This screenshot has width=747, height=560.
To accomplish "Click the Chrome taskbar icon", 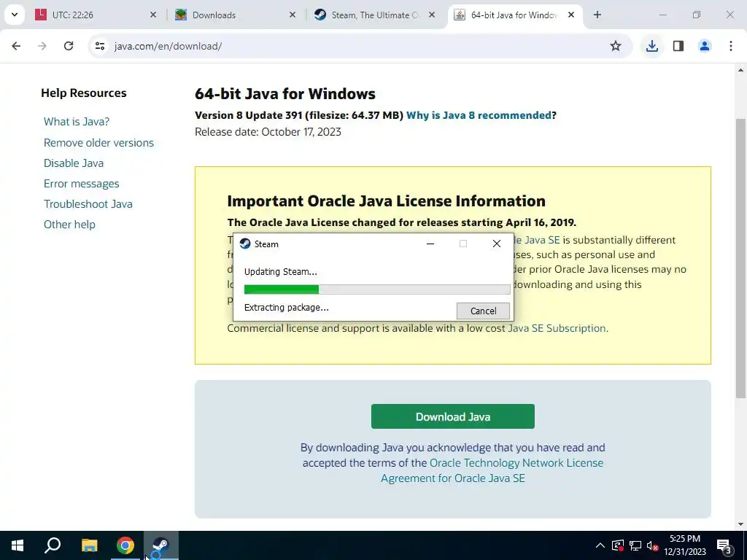I will pyautogui.click(x=125, y=545).
